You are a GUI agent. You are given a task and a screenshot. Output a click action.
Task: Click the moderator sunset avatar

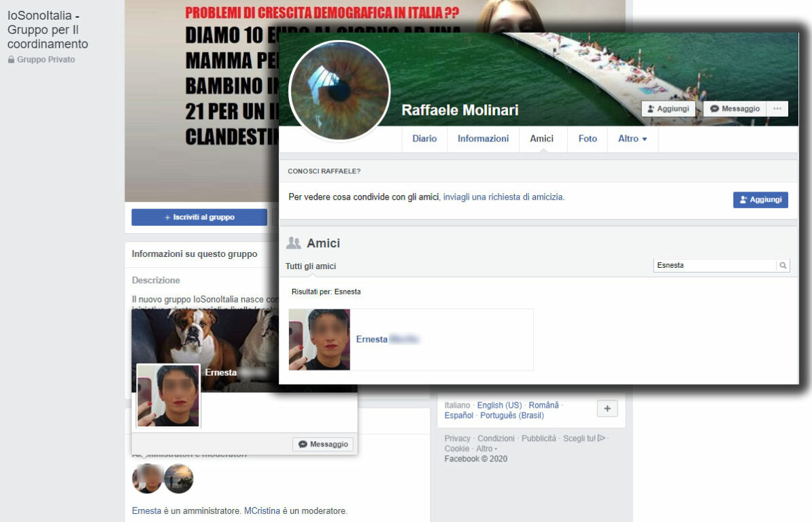click(x=179, y=478)
